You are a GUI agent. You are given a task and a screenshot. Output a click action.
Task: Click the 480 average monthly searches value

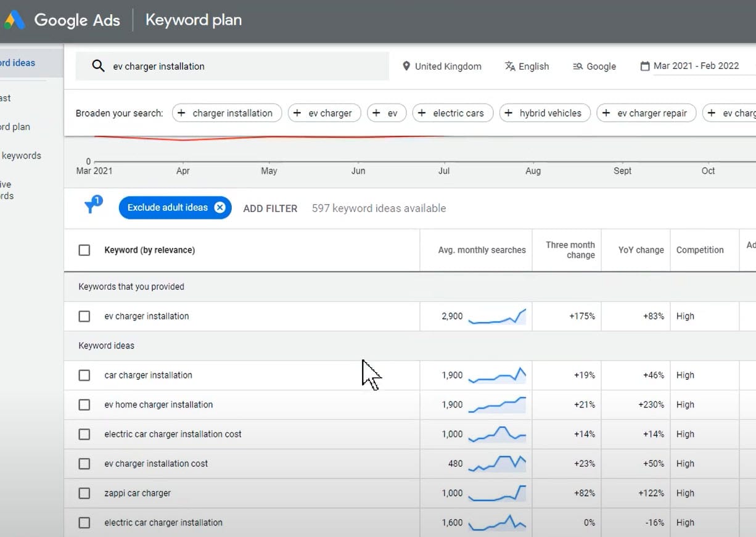point(456,464)
